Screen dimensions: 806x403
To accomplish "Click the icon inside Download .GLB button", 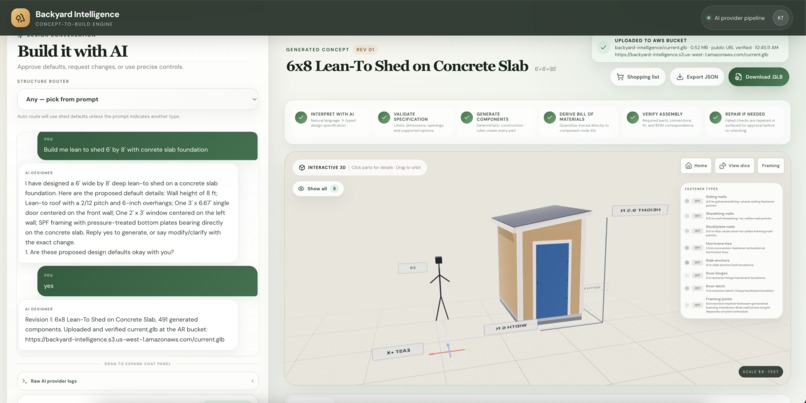I will (x=738, y=77).
